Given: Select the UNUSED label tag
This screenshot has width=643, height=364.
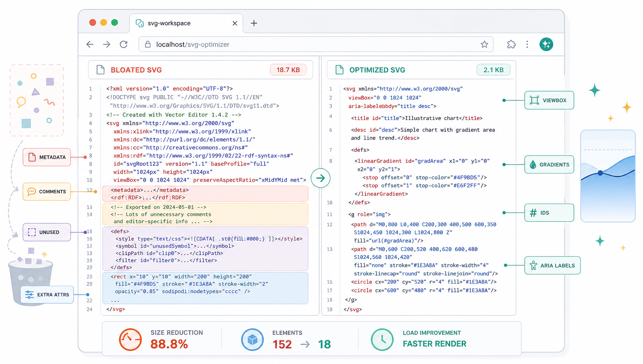Looking at the screenshot, I should click(x=47, y=232).
